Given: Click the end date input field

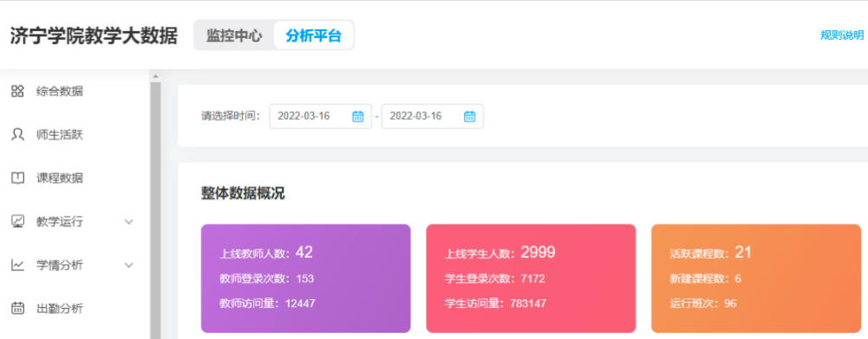Looking at the screenshot, I should 433,116.
